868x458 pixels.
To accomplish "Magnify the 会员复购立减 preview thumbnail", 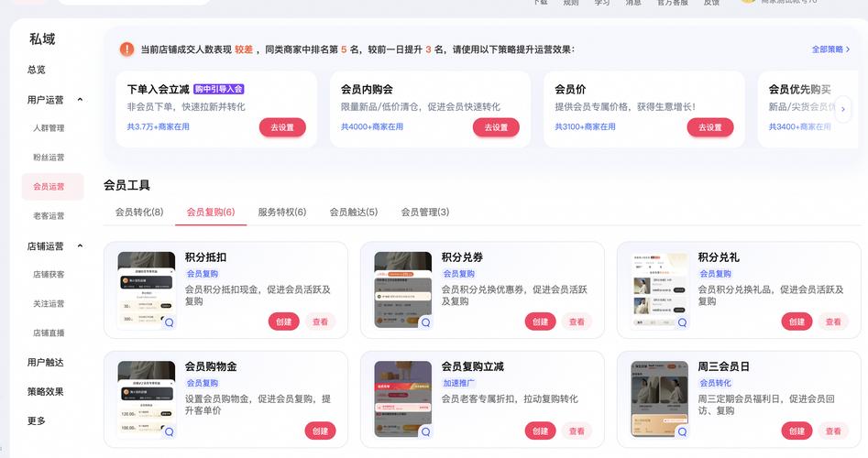I will click(x=425, y=431).
